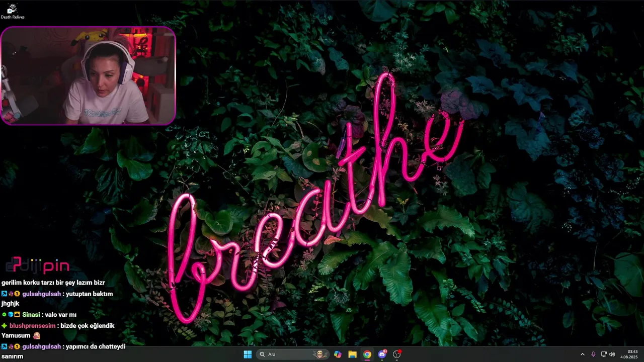The image size is (644, 362).
Task: Click the Ara search box in taskbar
Action: coord(294,354)
